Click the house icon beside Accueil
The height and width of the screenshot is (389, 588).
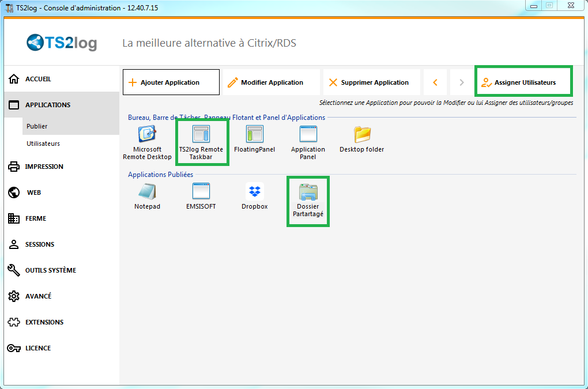click(x=14, y=79)
